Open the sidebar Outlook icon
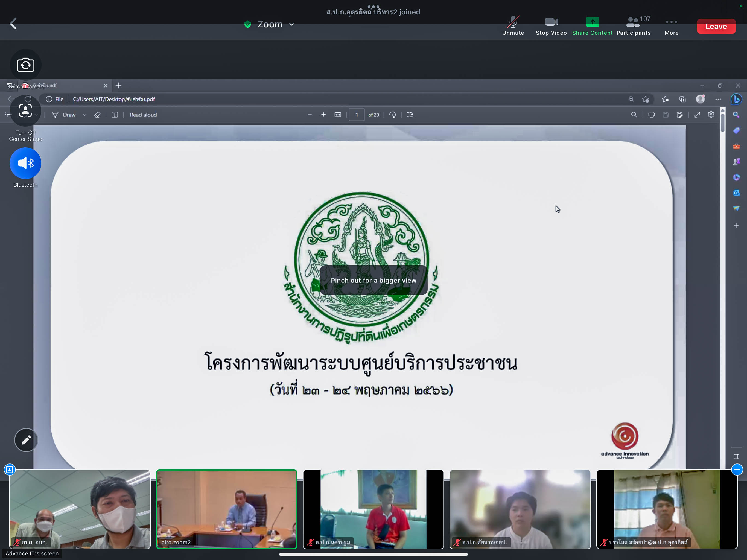Image resolution: width=747 pixels, height=560 pixels. point(736,193)
